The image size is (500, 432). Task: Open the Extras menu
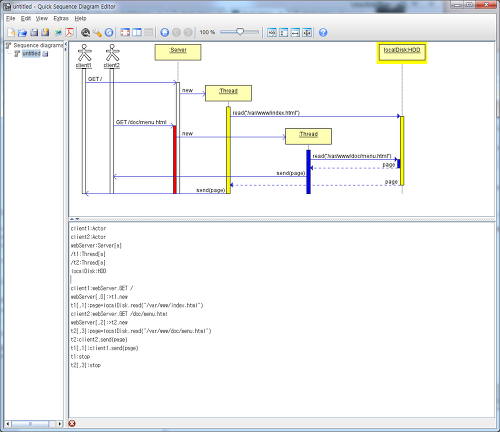pyautogui.click(x=61, y=18)
